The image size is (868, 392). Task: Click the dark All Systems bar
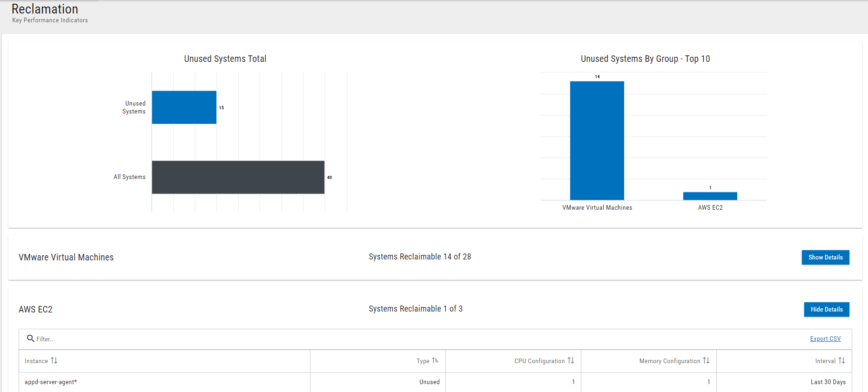tap(238, 177)
